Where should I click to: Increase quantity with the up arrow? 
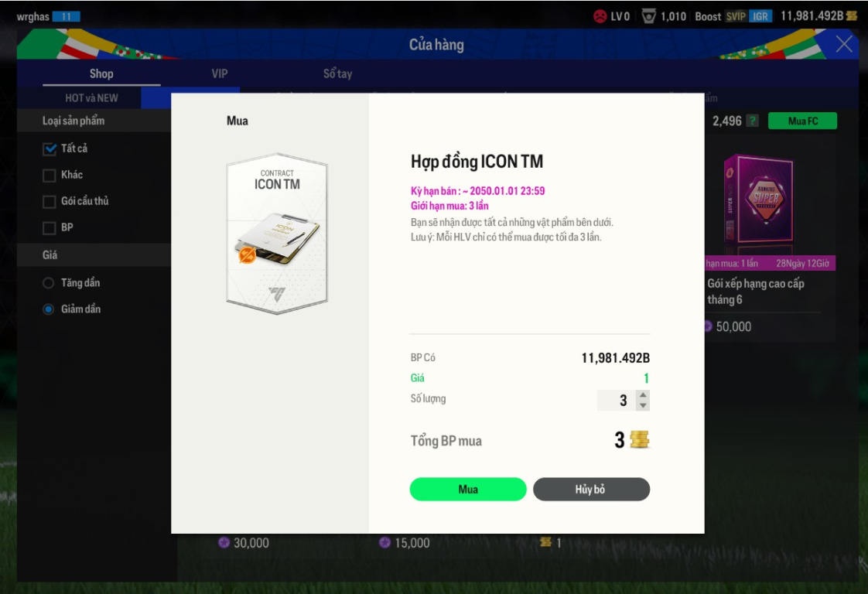pyautogui.click(x=643, y=394)
